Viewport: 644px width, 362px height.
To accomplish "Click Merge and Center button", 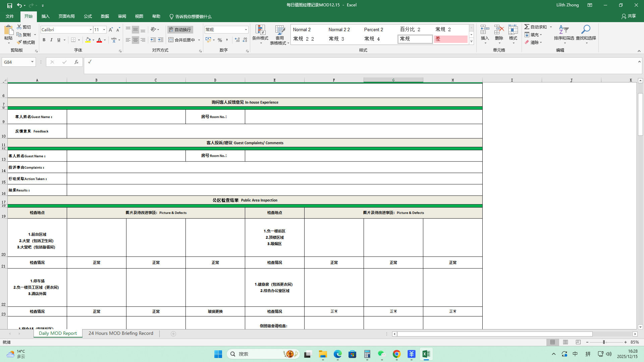I will 181,40.
